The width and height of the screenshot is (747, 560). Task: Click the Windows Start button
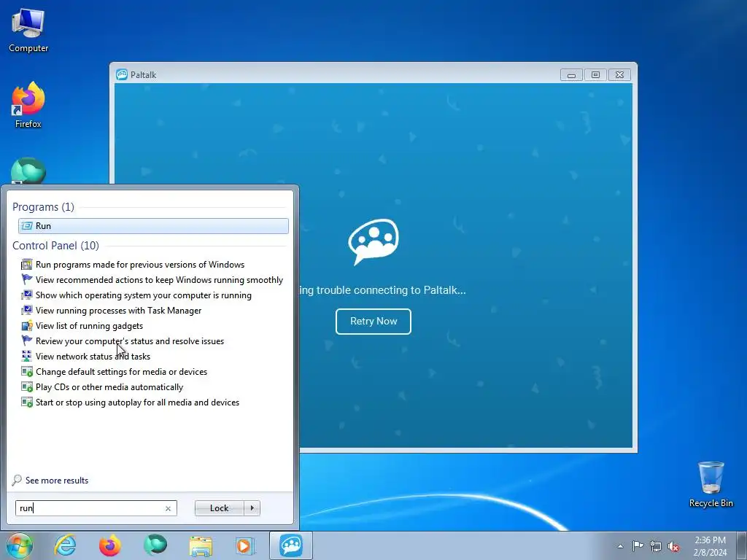20,545
